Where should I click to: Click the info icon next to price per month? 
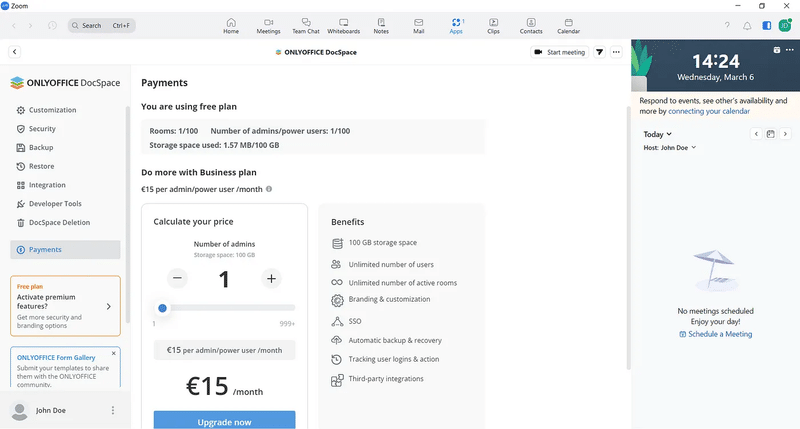tap(269, 189)
